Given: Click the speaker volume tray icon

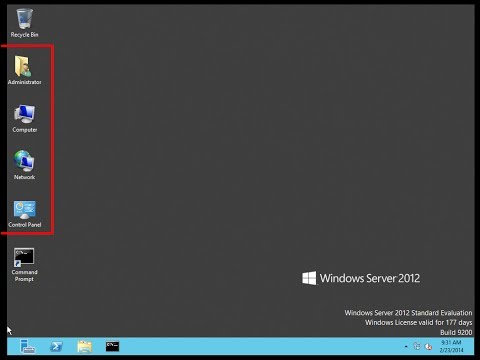Looking at the screenshot, I should [x=429, y=347].
